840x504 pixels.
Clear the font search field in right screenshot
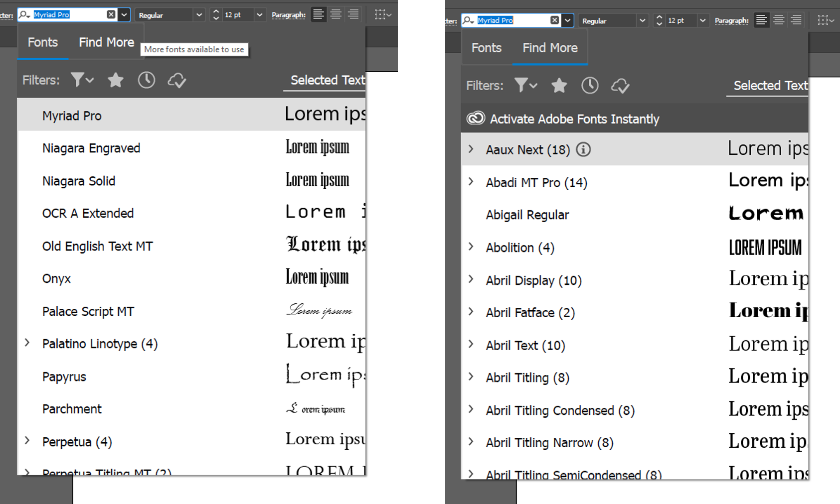tap(555, 20)
